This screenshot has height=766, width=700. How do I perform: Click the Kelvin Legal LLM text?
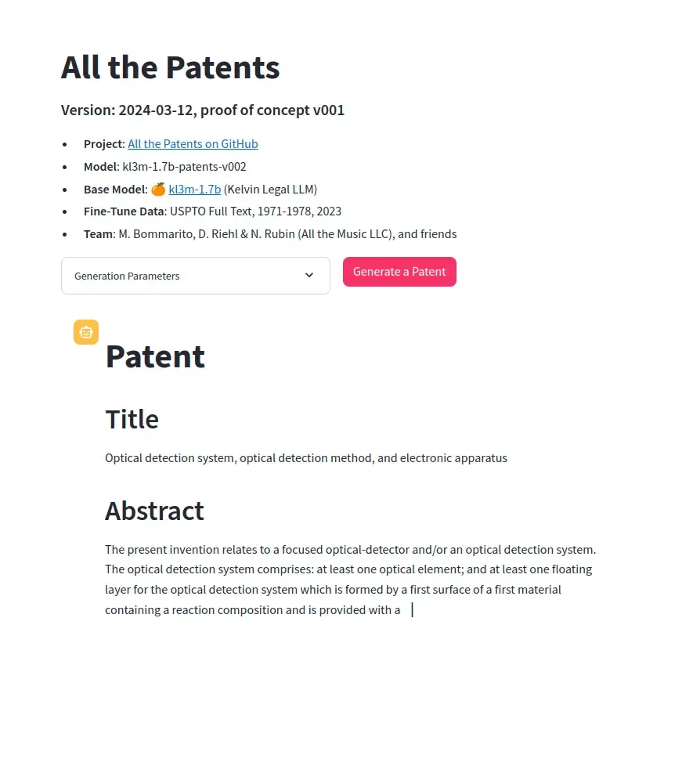[271, 189]
